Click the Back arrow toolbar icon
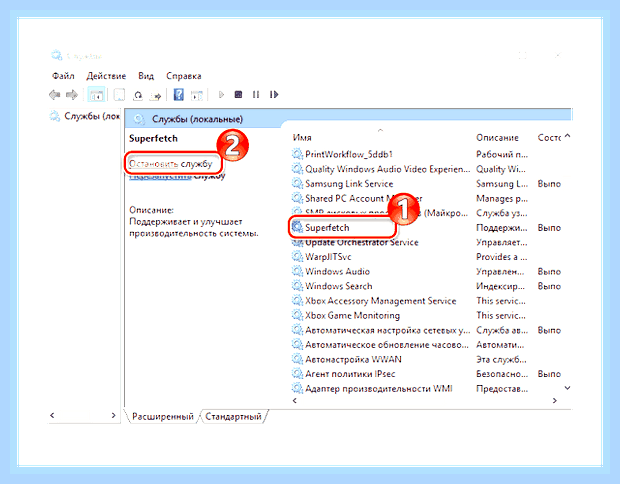Image resolution: width=620 pixels, height=484 pixels. click(55, 95)
